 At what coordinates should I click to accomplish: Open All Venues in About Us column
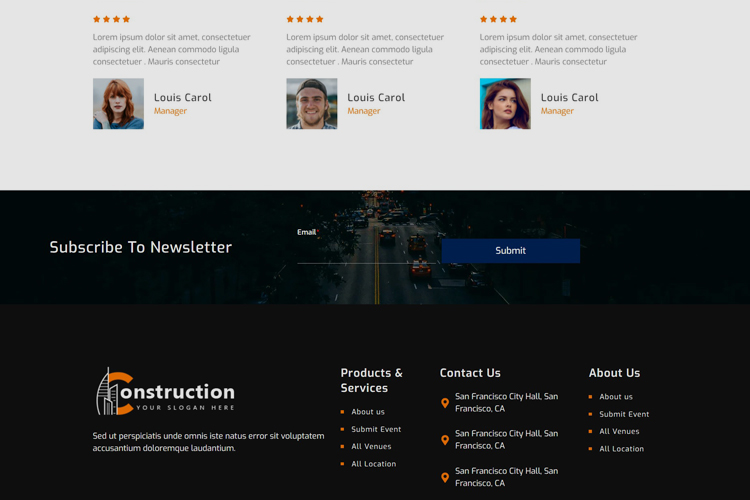pyautogui.click(x=619, y=432)
